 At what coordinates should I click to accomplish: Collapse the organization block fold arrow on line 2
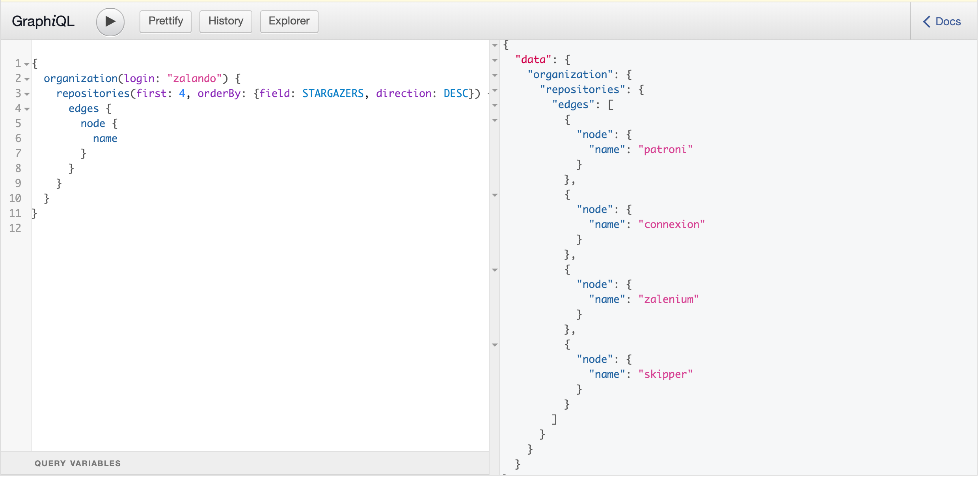(27, 79)
